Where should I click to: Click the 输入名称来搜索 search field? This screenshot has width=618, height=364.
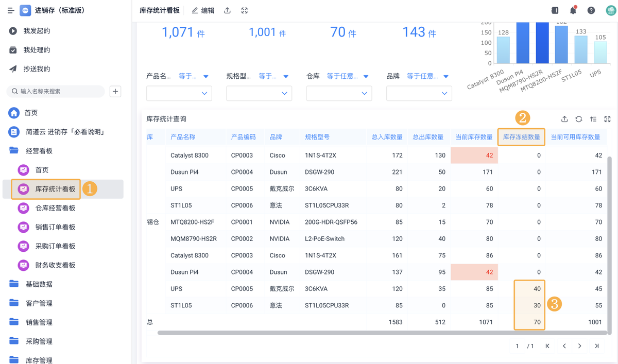click(x=59, y=91)
